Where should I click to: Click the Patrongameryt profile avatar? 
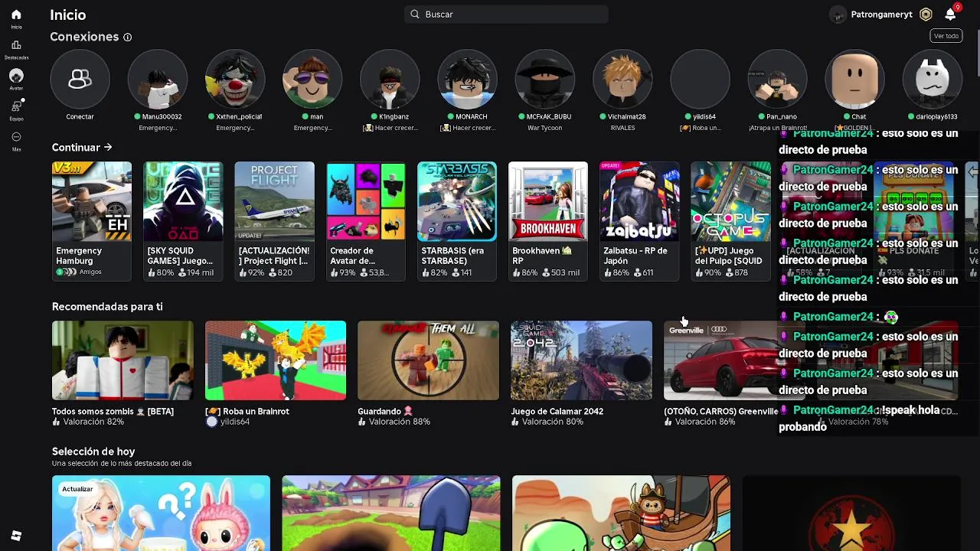(838, 14)
